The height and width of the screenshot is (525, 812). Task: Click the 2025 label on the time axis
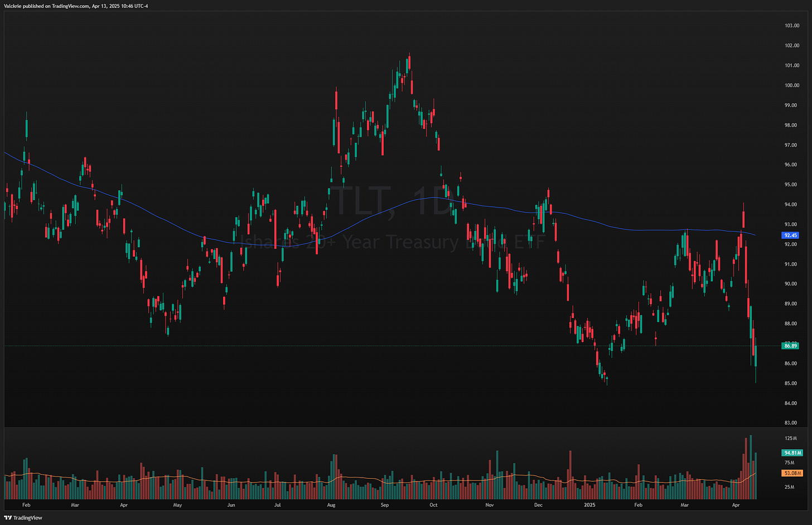click(x=590, y=505)
